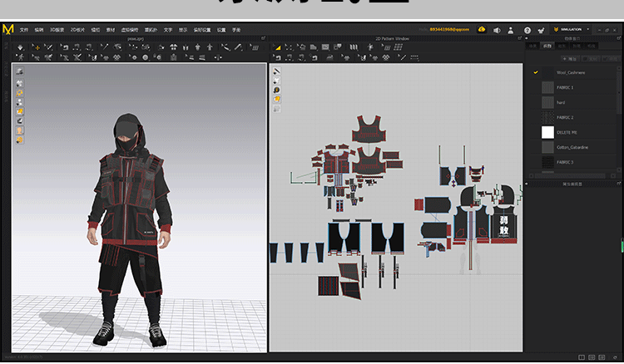
Task: Click the top icon in 2D window side toolbar
Action: tap(276, 71)
